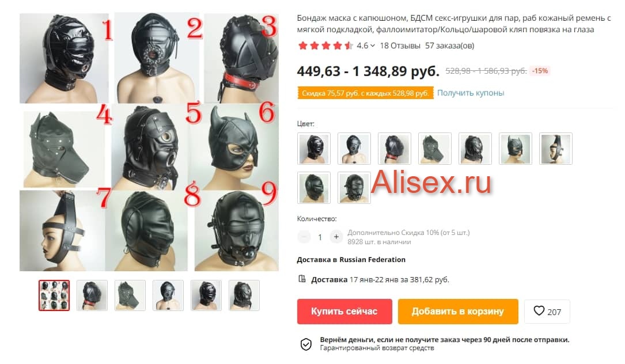Image resolution: width=625 pixels, height=364 pixels.
Task: Click the delivery document icon
Action: tap(302, 279)
